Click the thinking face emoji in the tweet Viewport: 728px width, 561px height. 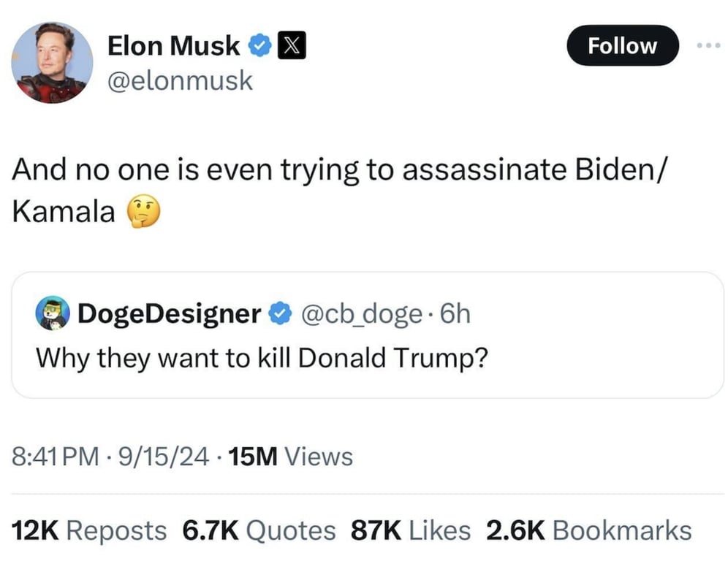coord(143,212)
